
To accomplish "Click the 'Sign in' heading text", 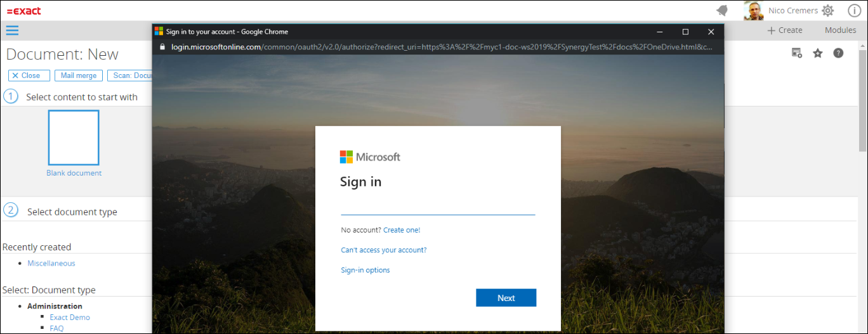I will tap(361, 182).
